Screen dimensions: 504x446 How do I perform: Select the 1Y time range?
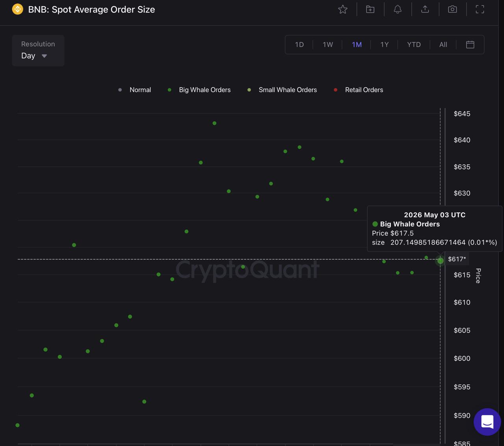pyautogui.click(x=384, y=45)
